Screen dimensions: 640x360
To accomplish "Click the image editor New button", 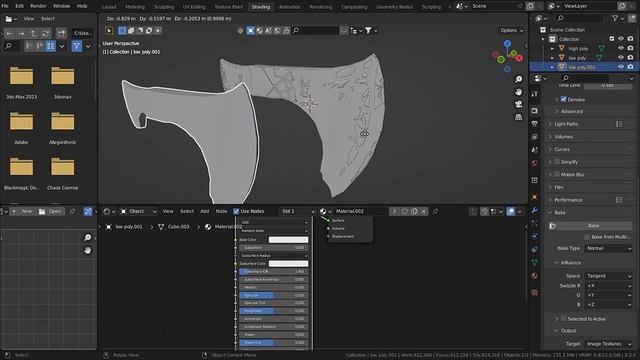I will pyautogui.click(x=22, y=211).
